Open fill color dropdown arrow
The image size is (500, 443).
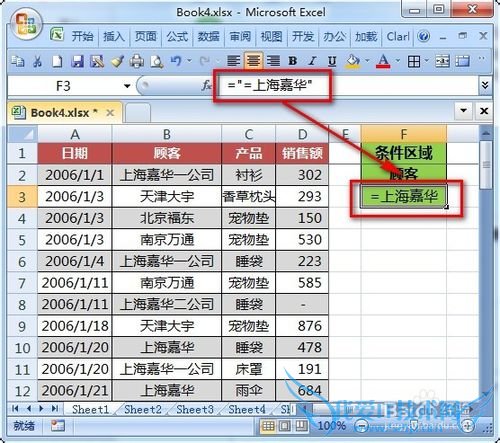[x=367, y=61]
